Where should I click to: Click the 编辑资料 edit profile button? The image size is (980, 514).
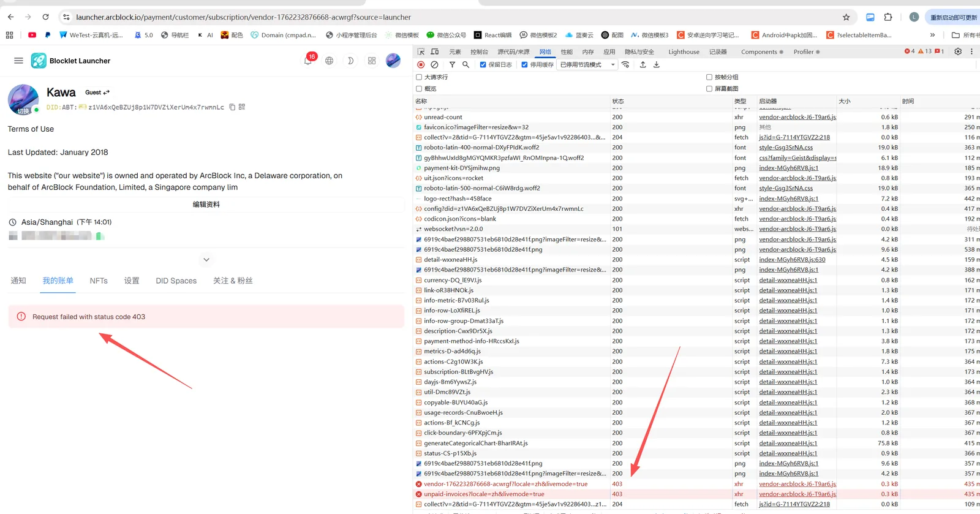click(x=206, y=205)
